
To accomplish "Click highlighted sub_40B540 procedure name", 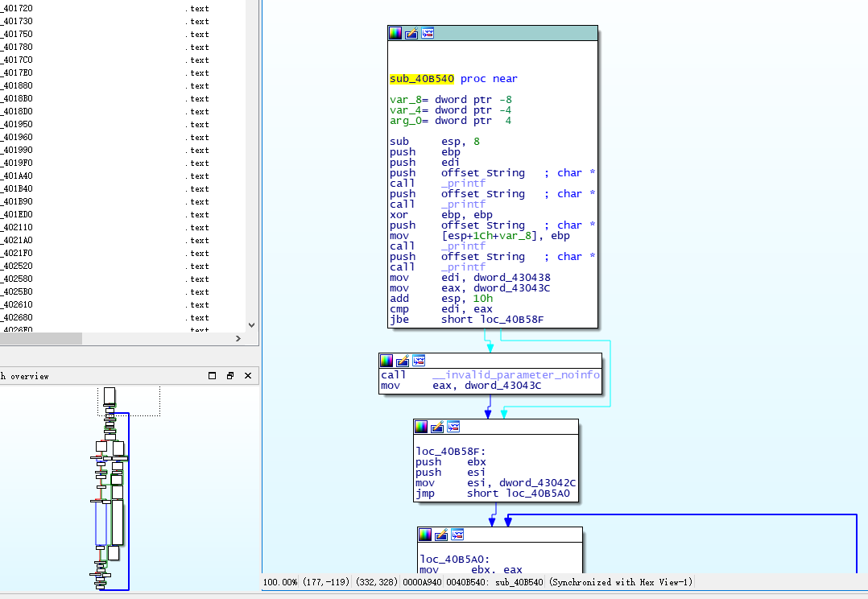I will 422,79.
